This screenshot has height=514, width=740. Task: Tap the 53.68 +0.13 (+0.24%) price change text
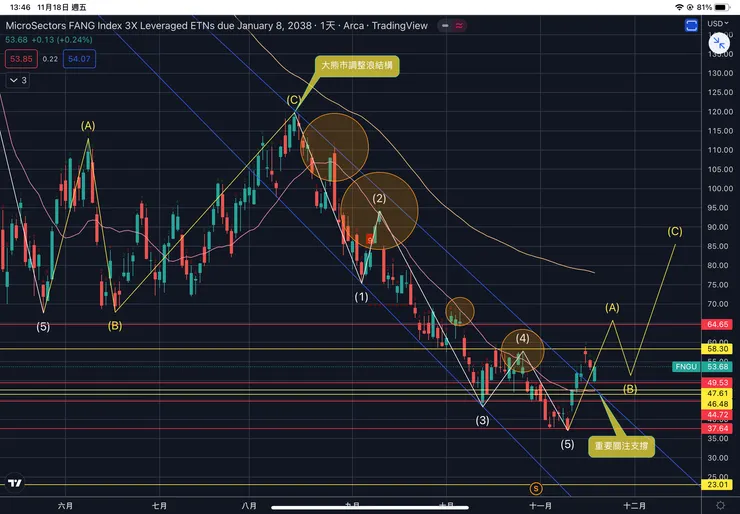(49, 40)
